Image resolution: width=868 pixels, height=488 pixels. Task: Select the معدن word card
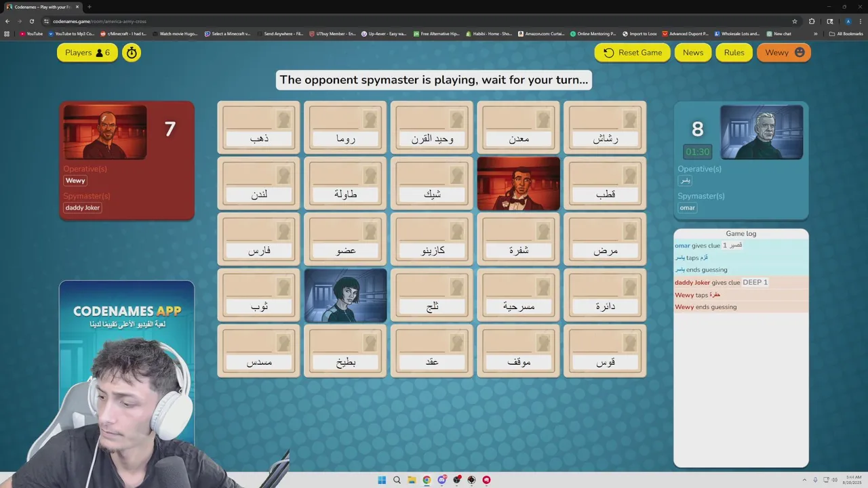click(519, 127)
